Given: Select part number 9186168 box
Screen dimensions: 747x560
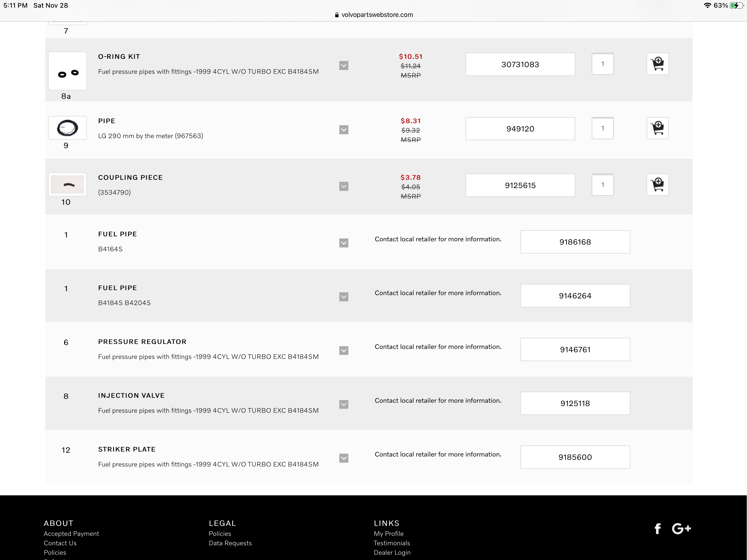Looking at the screenshot, I should click(575, 242).
